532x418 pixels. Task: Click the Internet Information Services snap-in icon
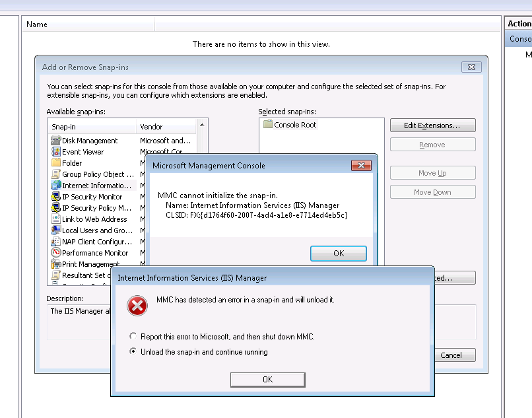(55, 185)
